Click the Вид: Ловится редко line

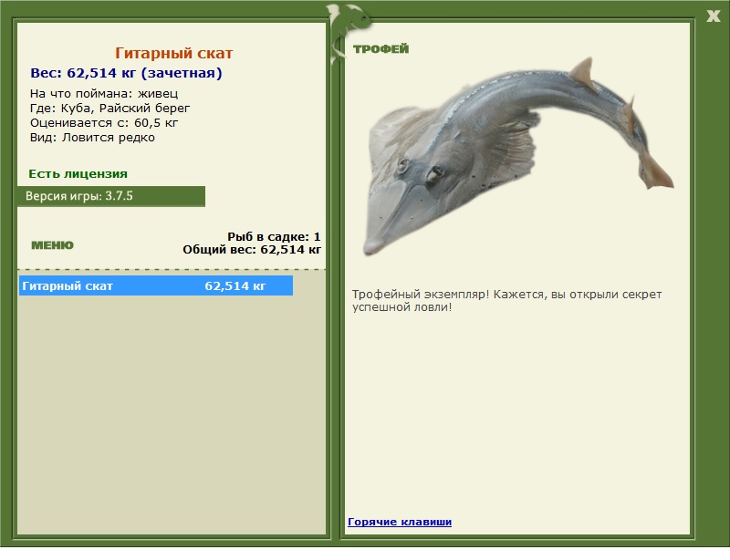click(x=92, y=138)
